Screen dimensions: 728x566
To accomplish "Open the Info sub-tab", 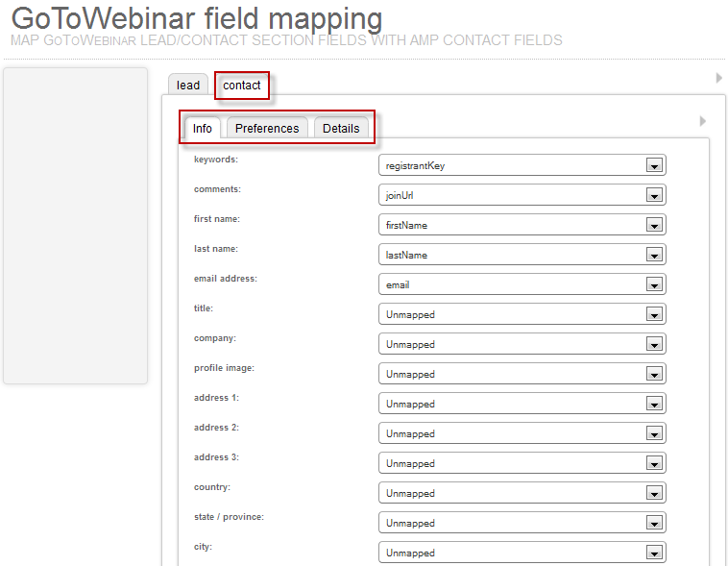I will pos(203,129).
